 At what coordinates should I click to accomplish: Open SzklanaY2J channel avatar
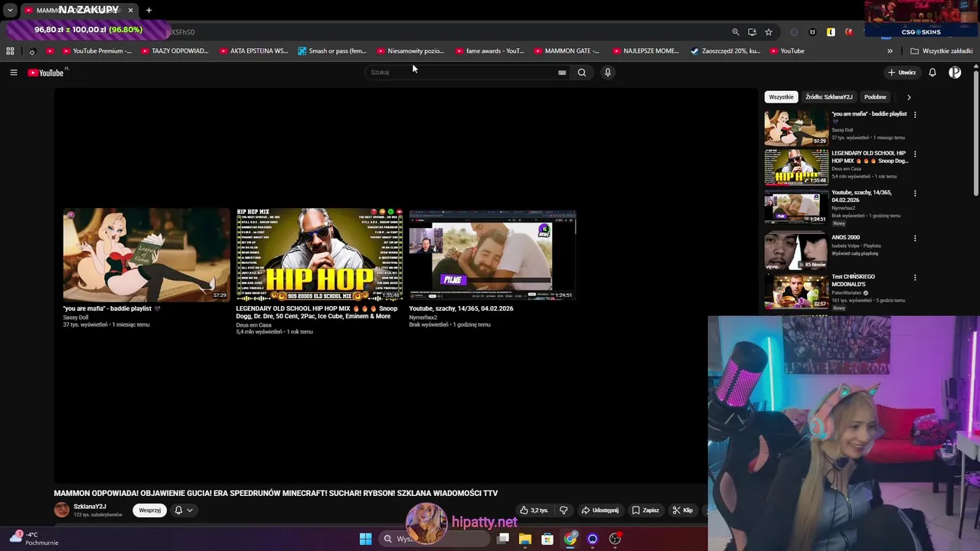click(61, 510)
